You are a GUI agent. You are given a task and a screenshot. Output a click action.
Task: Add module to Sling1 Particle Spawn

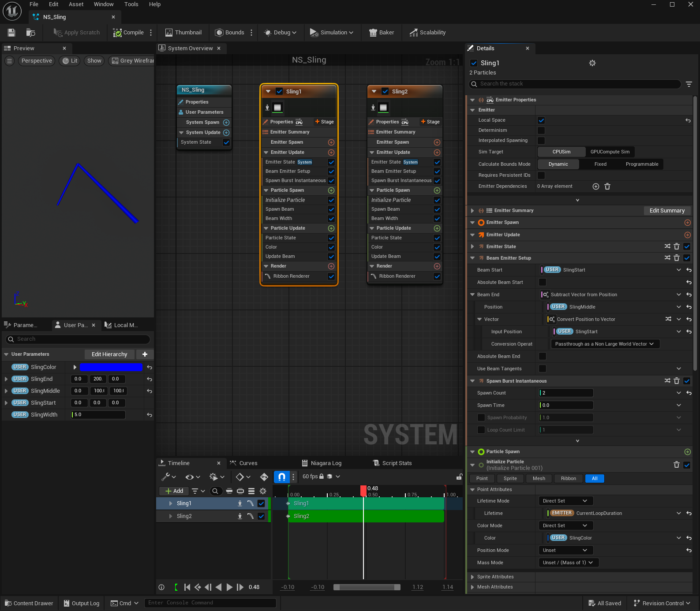331,190
